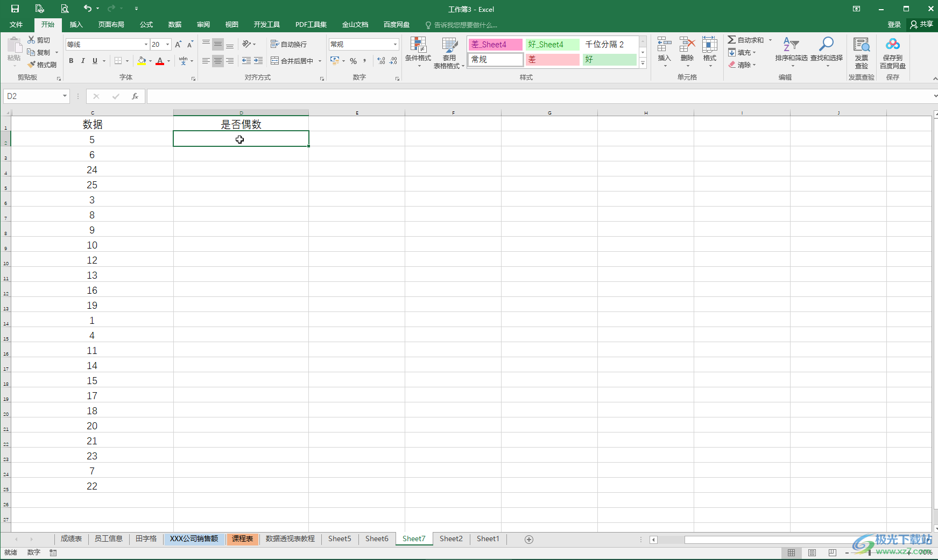Click the Insert Function fx icon
938x560 pixels.
click(135, 96)
